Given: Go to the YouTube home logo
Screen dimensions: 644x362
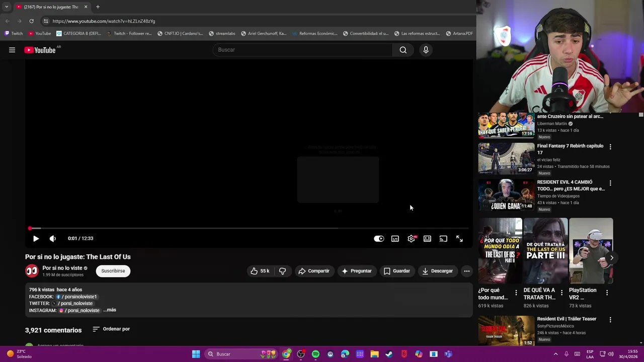Looking at the screenshot, I should pyautogui.click(x=40, y=50).
